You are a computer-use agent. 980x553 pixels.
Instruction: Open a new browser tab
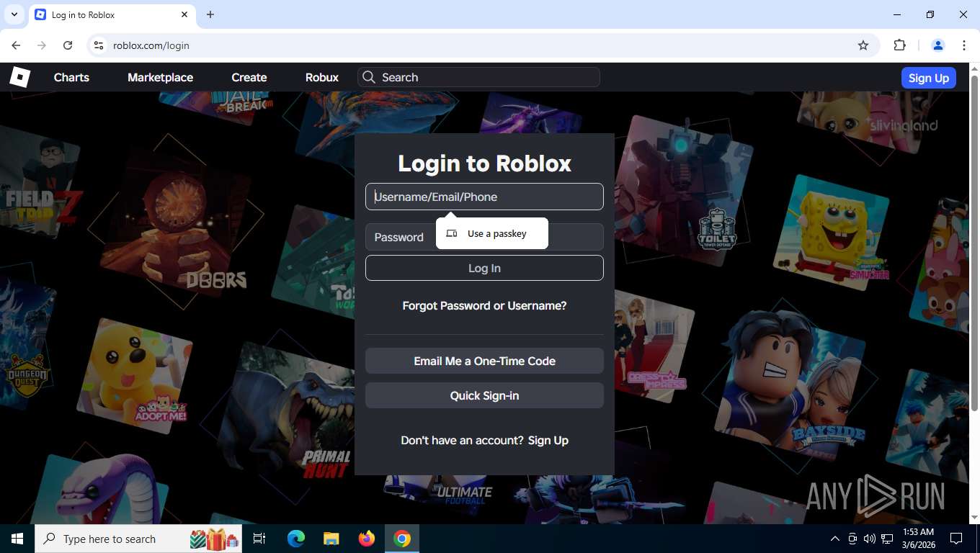210,14
